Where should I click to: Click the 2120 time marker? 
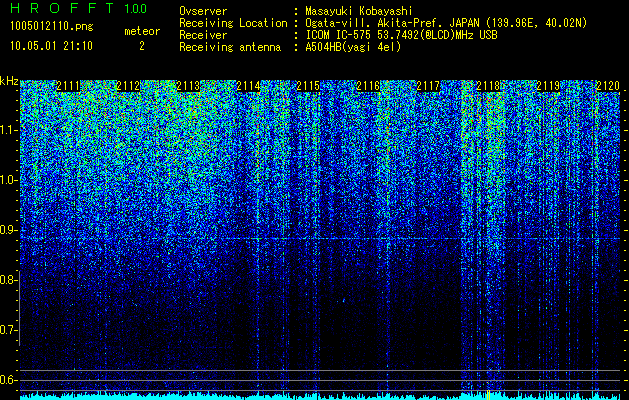[x=608, y=86]
